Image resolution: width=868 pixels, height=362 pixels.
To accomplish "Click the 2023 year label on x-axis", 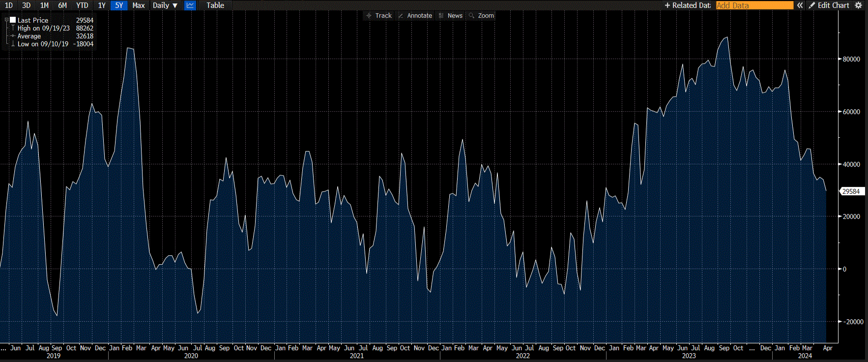I will (689, 356).
